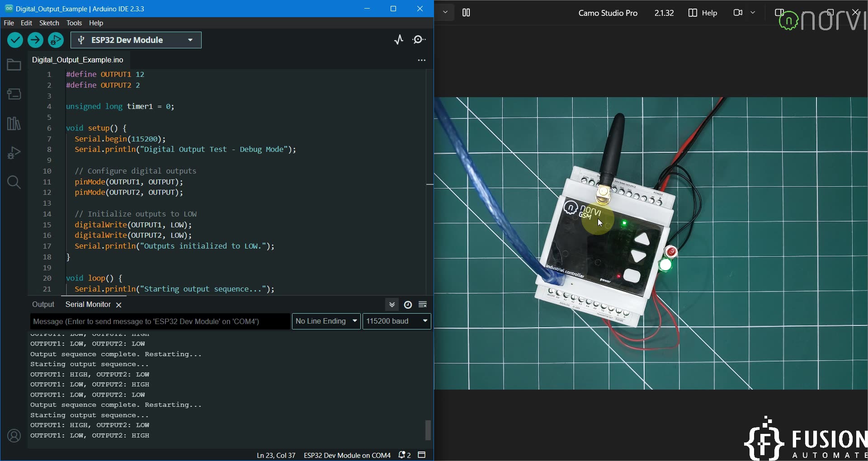Toggle autoscroll in the Serial Monitor
Viewport: 868px width, 461px height.
point(392,305)
